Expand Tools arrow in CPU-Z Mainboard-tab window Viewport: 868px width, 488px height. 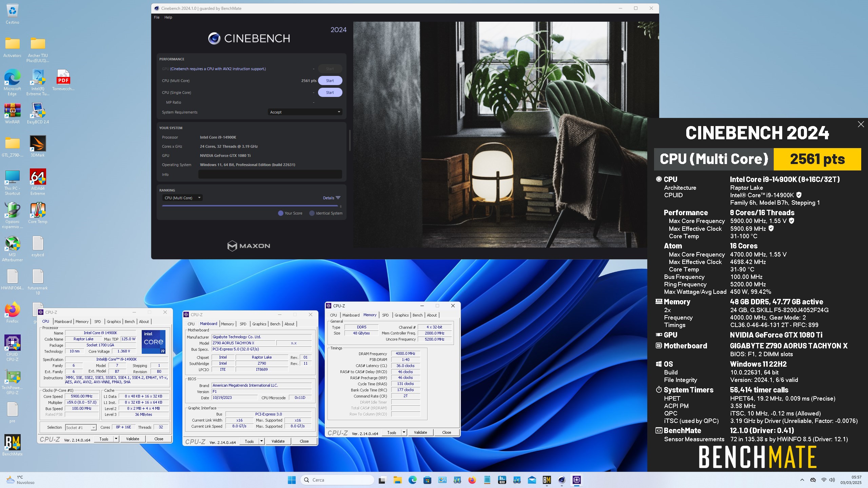tap(261, 441)
